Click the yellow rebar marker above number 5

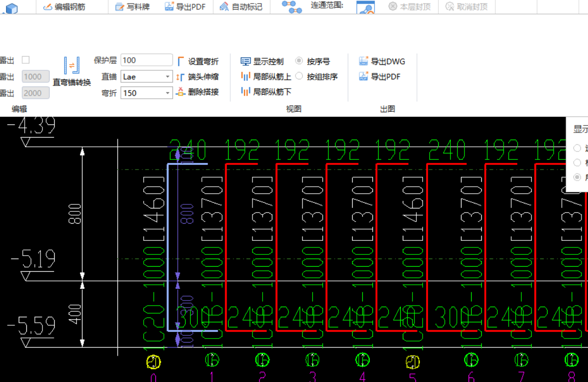[413, 362]
